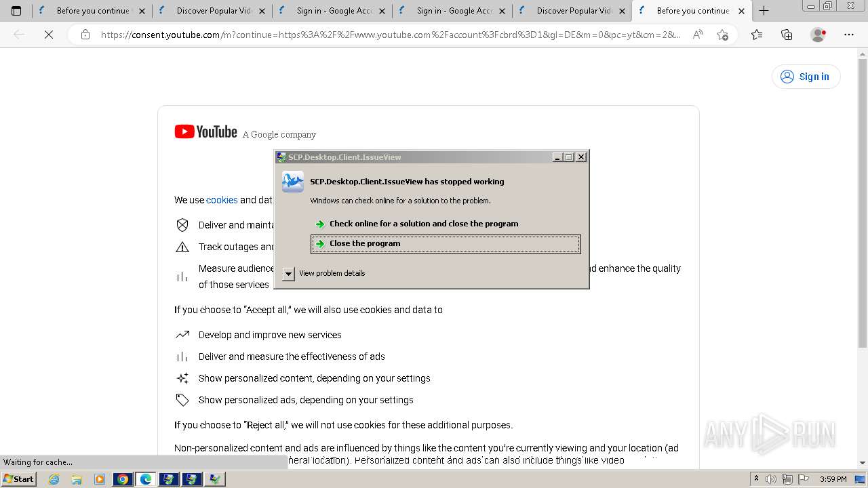Image resolution: width=868 pixels, height=488 pixels.
Task: Launch Internet Explorer from taskbar
Action: [54, 479]
